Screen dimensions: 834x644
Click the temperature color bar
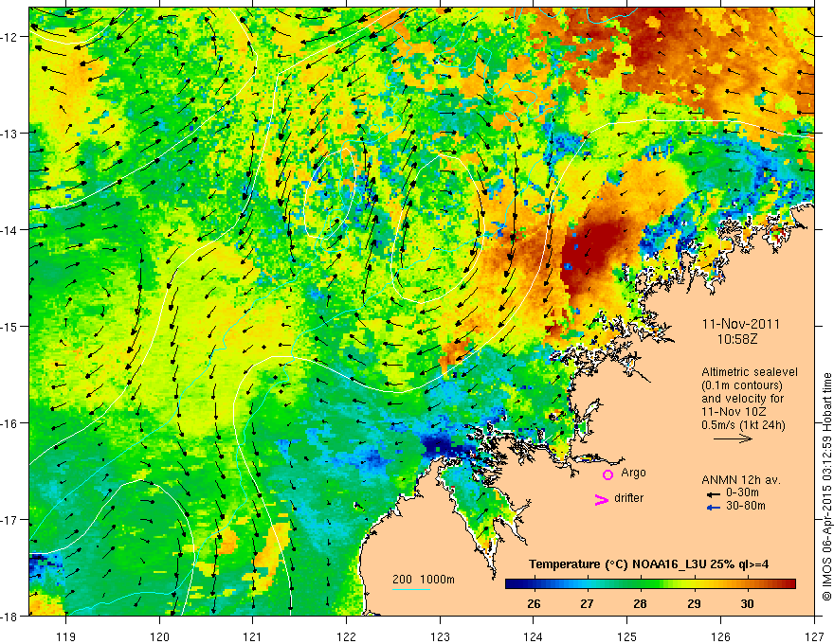650,583
